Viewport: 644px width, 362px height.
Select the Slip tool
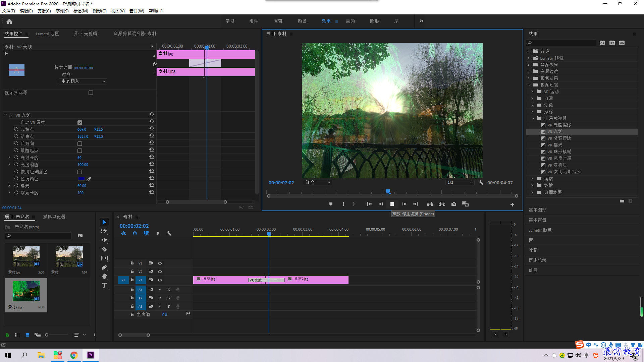104,258
